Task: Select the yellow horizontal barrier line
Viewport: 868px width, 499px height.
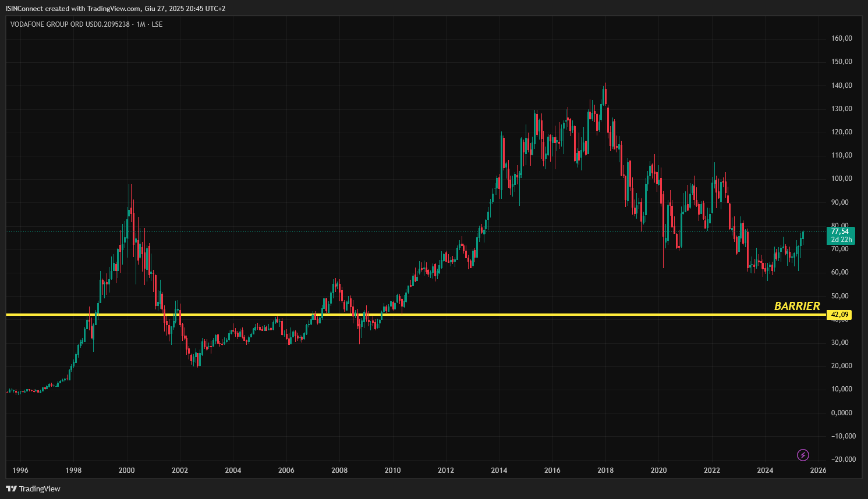Action: [416, 315]
